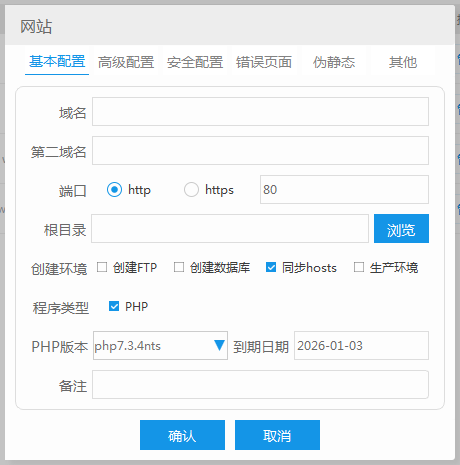Click the port number field showing 80
The image size is (460, 465).
(344, 189)
